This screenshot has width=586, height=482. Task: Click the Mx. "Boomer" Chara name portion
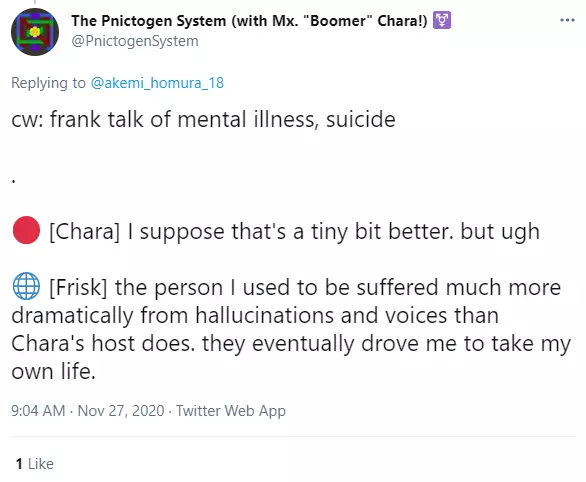350,21
